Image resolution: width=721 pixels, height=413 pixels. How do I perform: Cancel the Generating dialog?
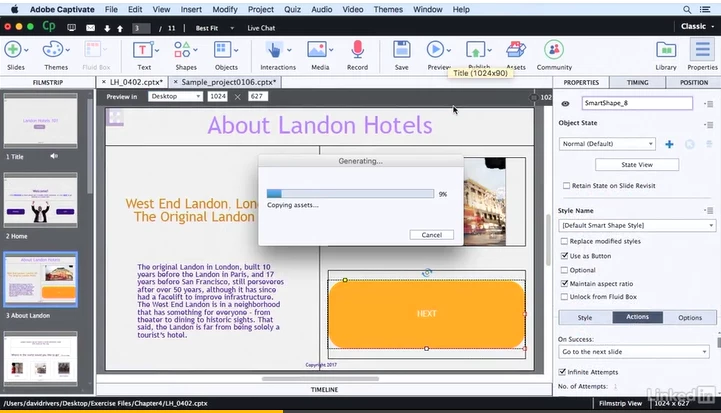(x=431, y=235)
